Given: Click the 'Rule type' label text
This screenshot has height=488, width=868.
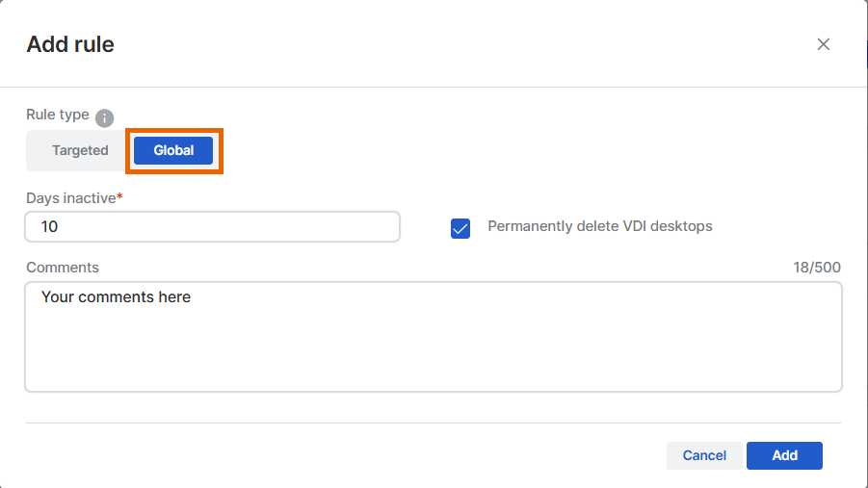Looking at the screenshot, I should pos(58,115).
